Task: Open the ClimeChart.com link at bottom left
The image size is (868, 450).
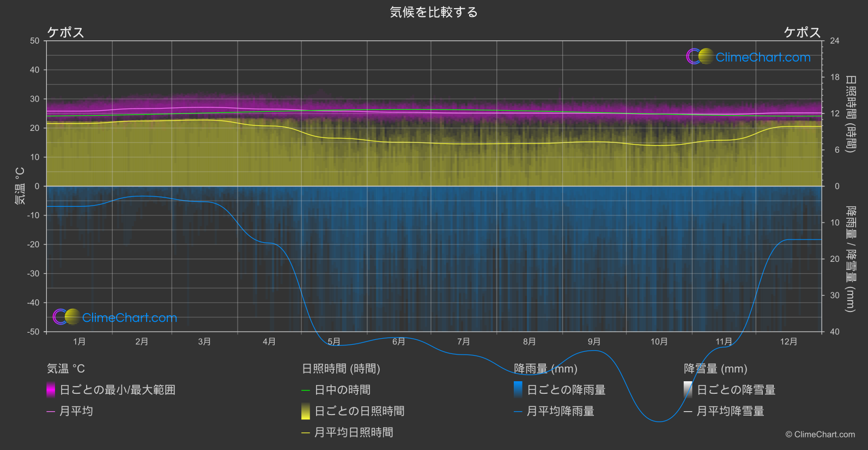Action: (130, 317)
